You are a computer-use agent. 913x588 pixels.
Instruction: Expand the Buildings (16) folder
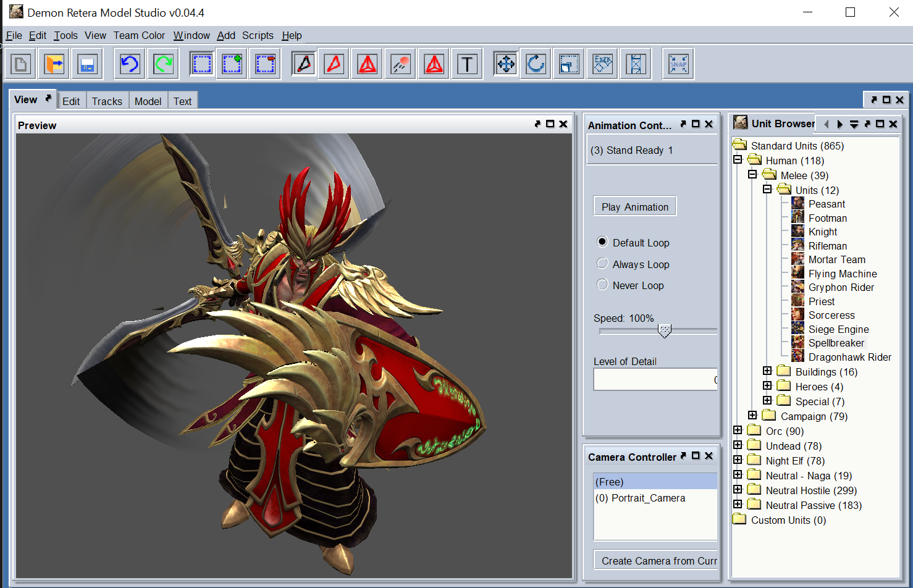click(767, 371)
